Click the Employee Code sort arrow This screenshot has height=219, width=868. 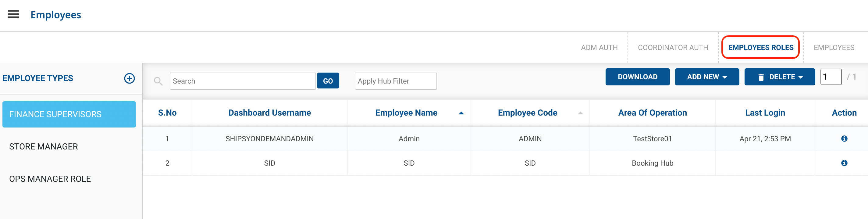coord(580,113)
